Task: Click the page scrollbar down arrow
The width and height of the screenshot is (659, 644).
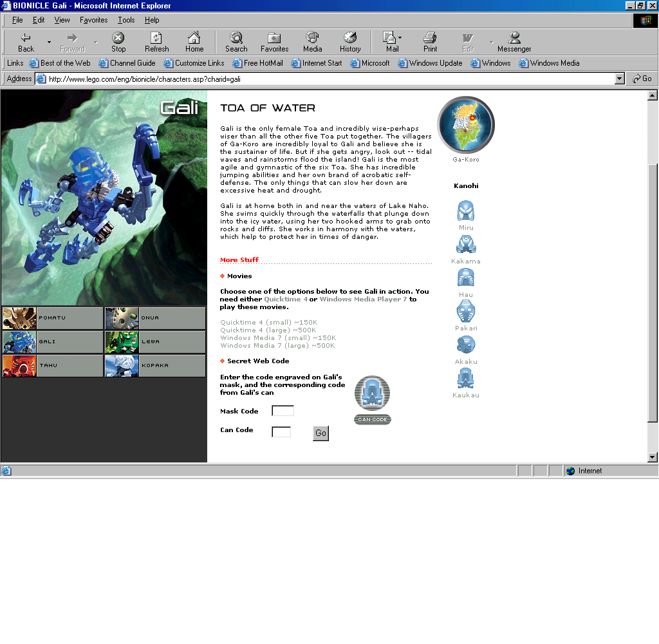Action: point(653,457)
